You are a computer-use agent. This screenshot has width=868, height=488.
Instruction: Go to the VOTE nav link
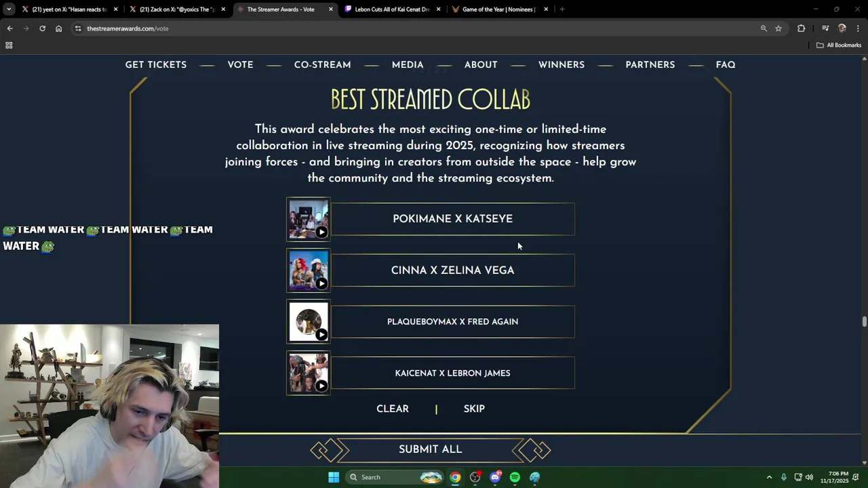pos(240,64)
